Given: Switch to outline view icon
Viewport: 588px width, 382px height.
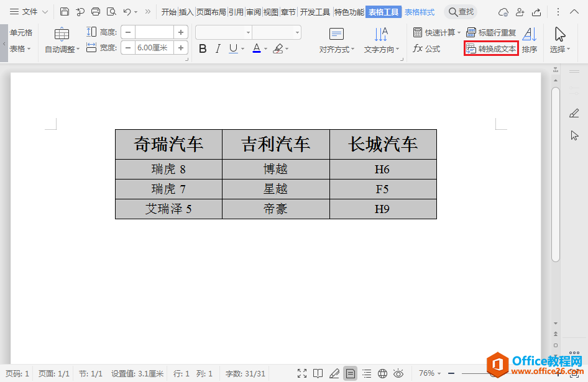Looking at the screenshot, I should pyautogui.click(x=367, y=373).
